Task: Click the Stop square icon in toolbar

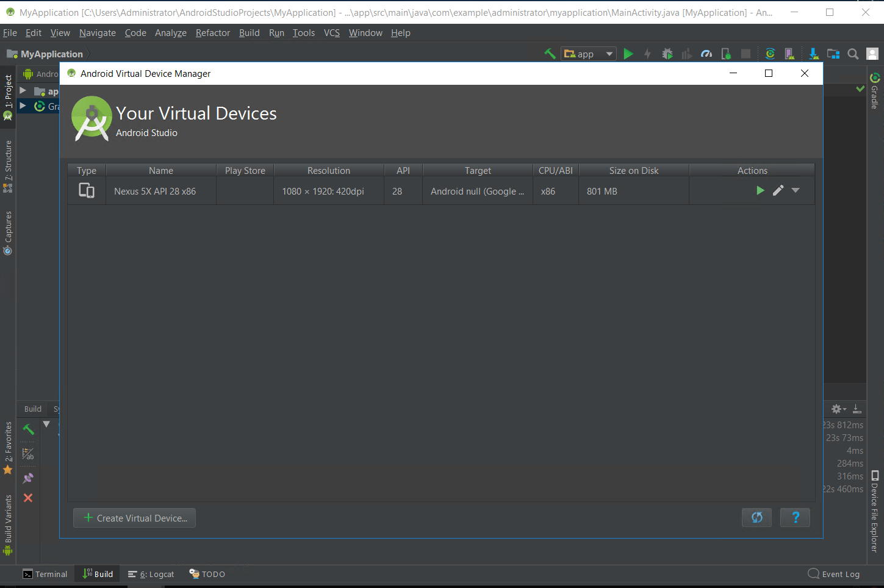Action: [746, 54]
